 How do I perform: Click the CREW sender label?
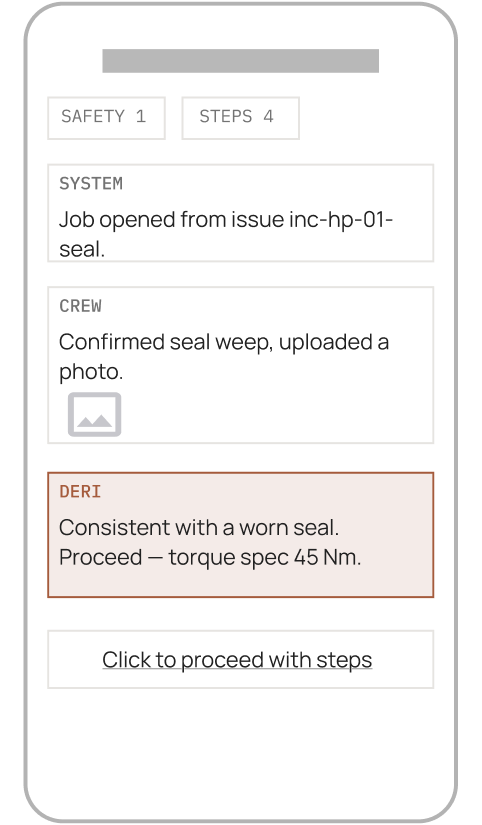[81, 306]
